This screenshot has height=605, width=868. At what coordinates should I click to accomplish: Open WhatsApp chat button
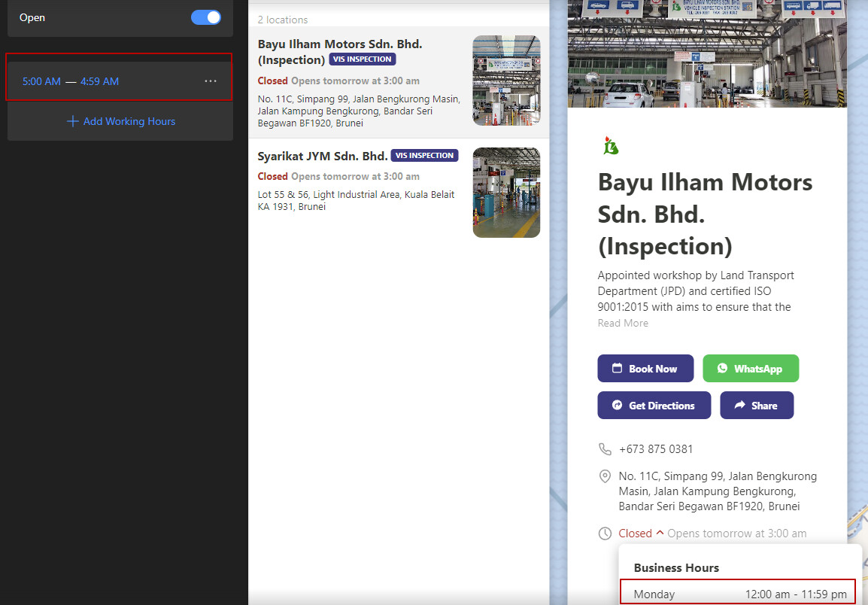pos(751,369)
